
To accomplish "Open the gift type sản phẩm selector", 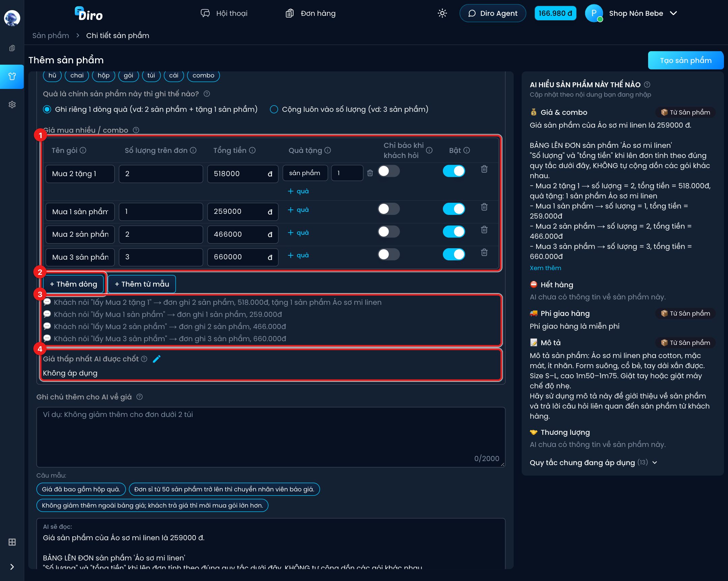I will pyautogui.click(x=305, y=173).
